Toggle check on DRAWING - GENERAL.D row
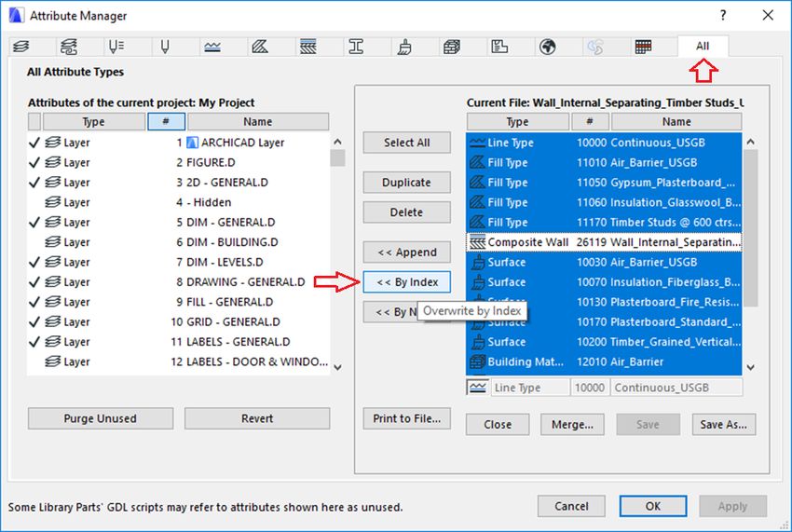The height and width of the screenshot is (532, 792). (34, 282)
